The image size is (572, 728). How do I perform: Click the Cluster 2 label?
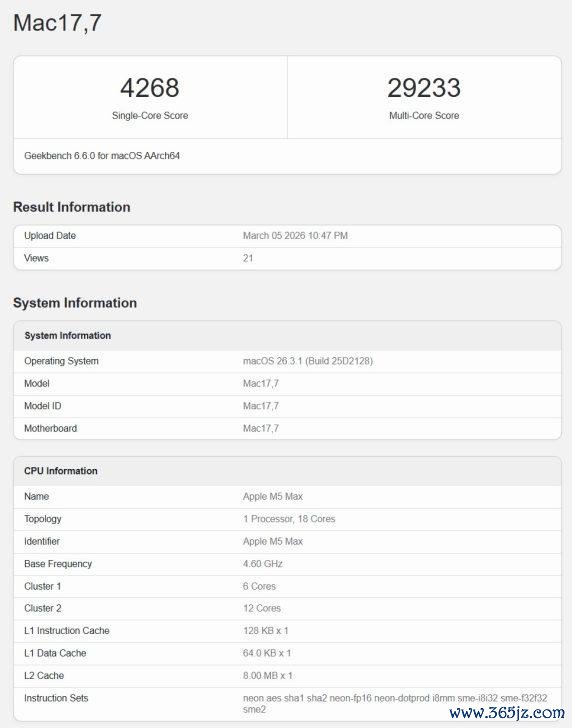[x=43, y=608]
